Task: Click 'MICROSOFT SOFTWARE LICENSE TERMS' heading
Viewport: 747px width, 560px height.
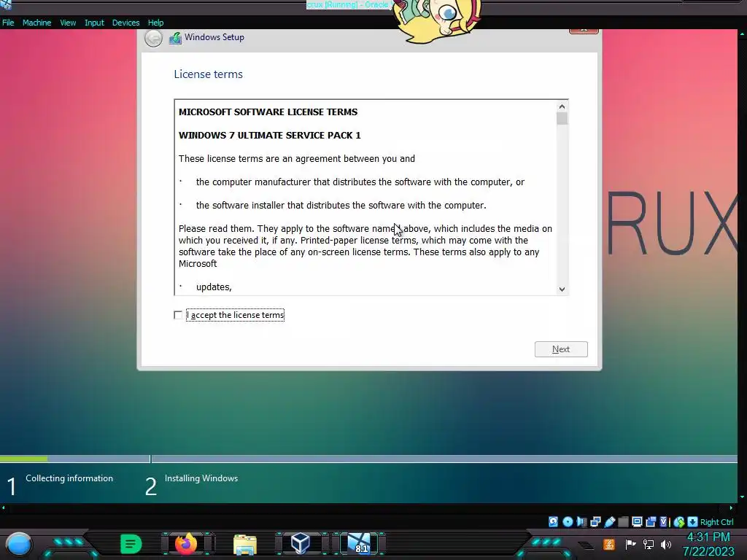Action: point(268,112)
